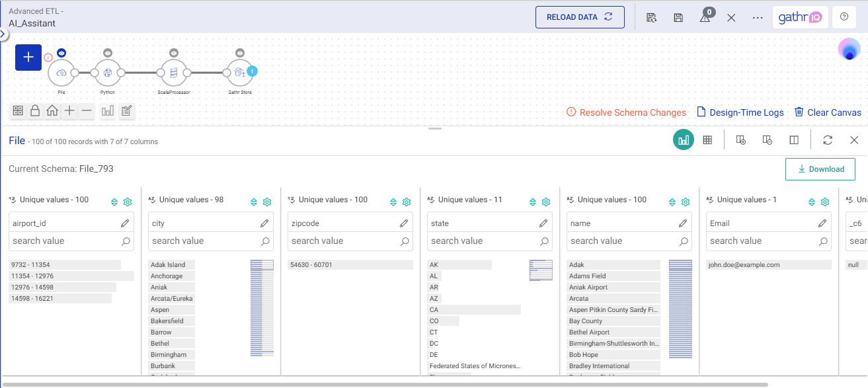
Task: Toggle the eye icon above Gathr Store node
Action: pyautogui.click(x=239, y=52)
